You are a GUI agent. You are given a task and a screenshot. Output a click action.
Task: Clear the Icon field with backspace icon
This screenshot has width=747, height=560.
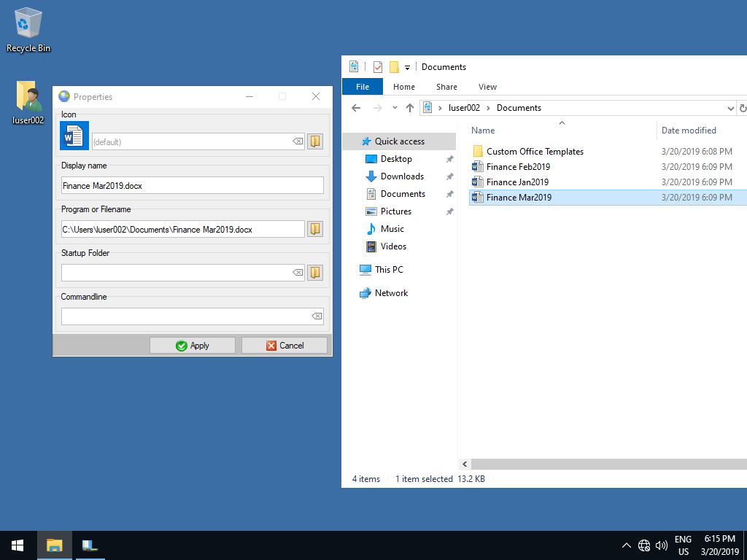click(298, 141)
